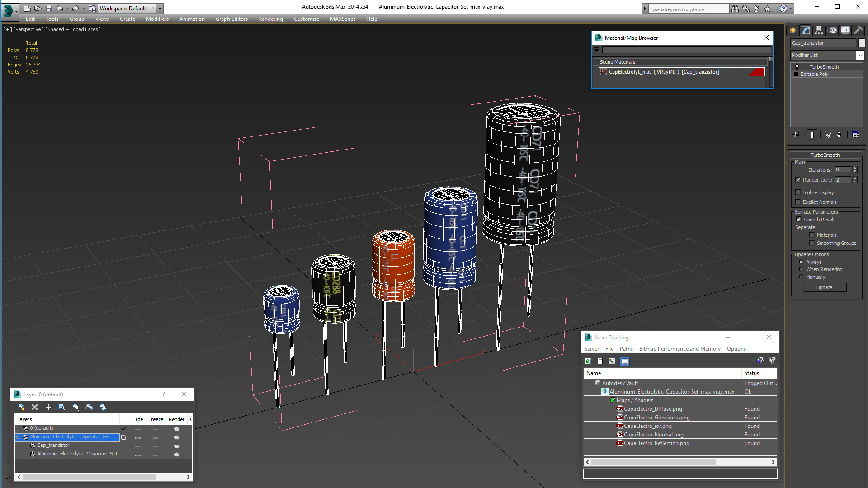Click the Perspective viewport label
868x488 pixels.
(x=28, y=29)
